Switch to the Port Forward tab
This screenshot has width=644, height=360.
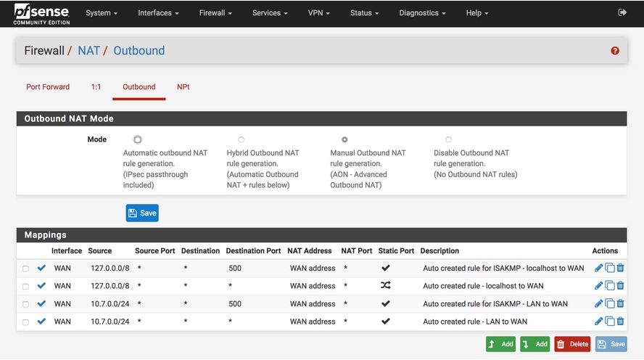(48, 87)
